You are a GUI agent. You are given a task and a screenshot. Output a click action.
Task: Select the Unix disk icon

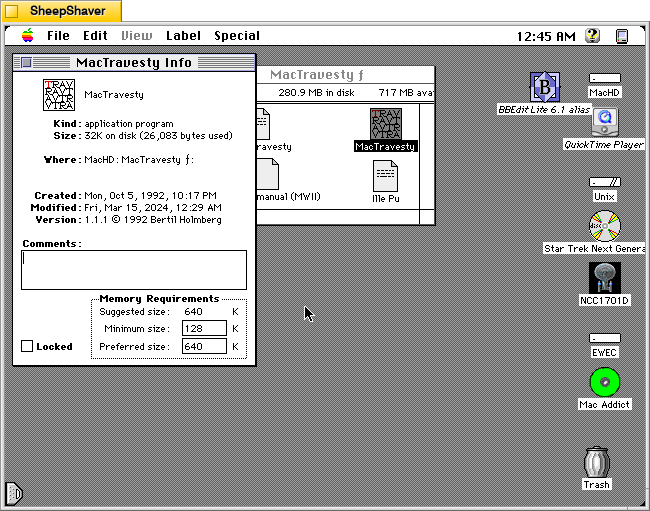point(604,182)
